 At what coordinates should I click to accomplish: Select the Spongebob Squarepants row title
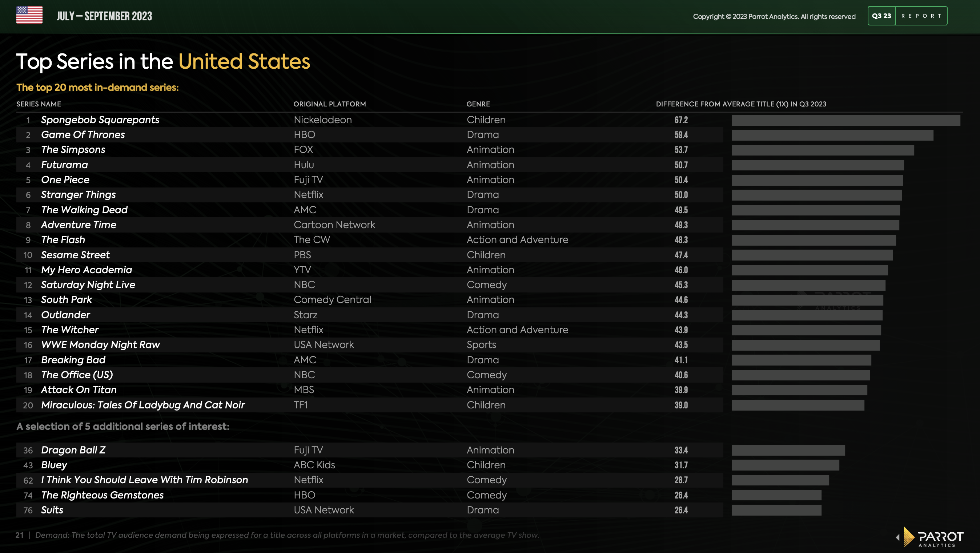[100, 120]
